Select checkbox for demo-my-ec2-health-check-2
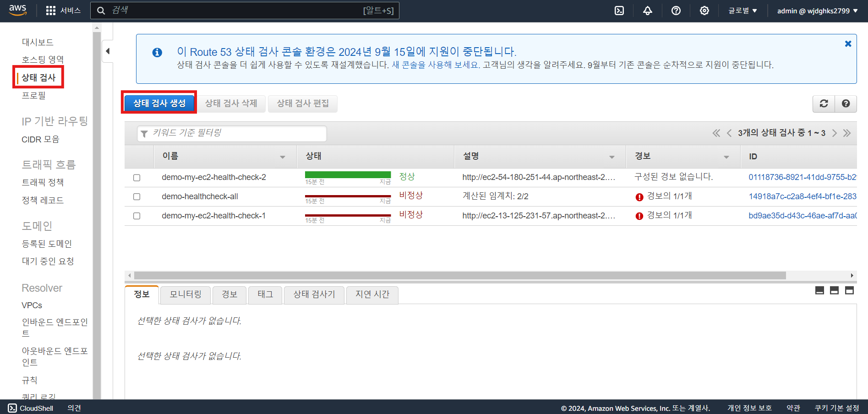Viewport: 868px width, 414px height. (x=136, y=178)
